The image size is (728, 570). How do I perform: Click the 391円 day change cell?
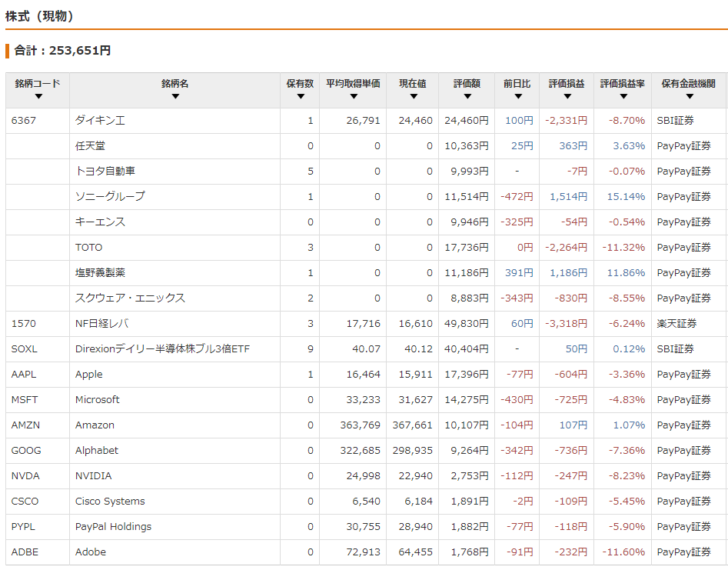[519, 272]
